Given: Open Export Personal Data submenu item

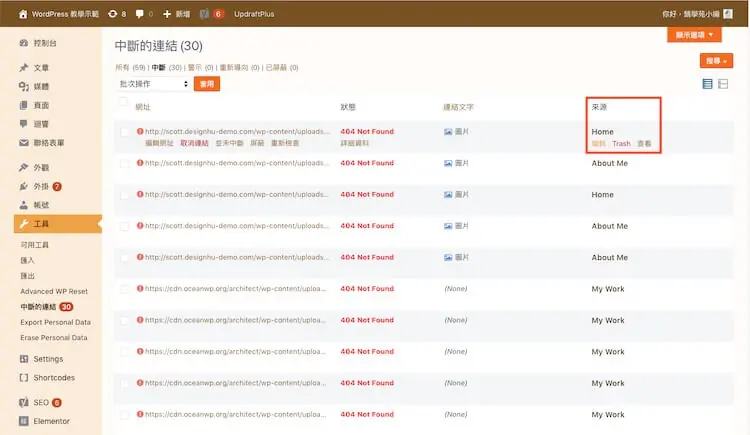Looking at the screenshot, I should (55, 323).
